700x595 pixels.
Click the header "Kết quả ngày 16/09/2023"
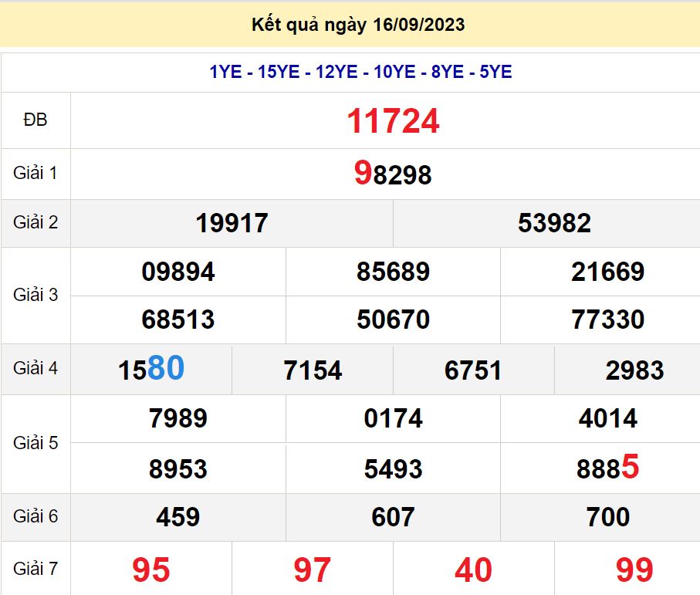tap(358, 25)
